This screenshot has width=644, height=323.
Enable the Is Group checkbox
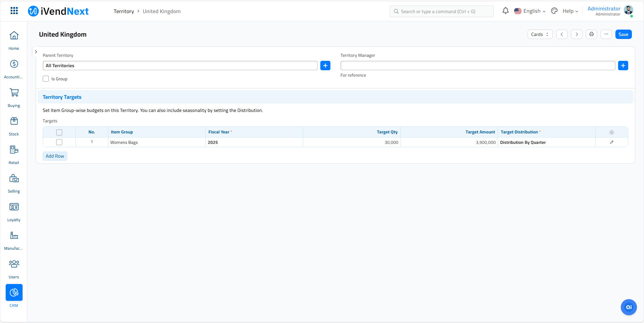tap(46, 79)
